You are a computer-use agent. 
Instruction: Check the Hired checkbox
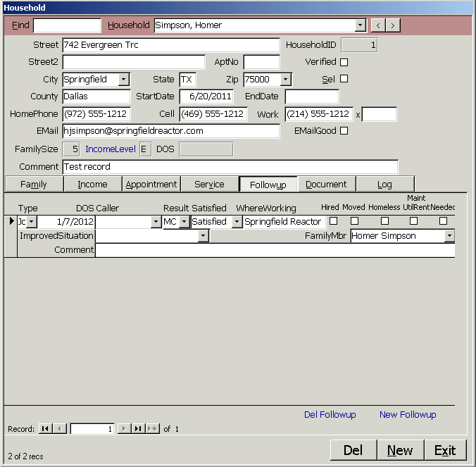click(x=334, y=221)
